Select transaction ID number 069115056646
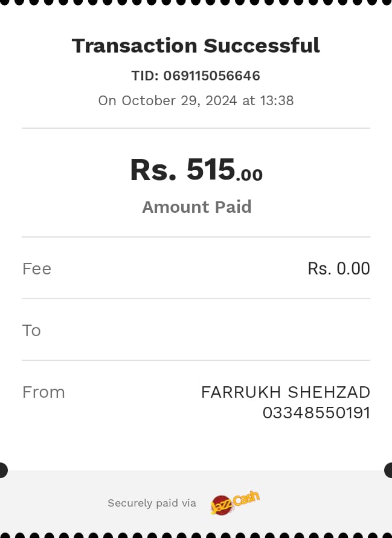The height and width of the screenshot is (538, 392). point(211,76)
